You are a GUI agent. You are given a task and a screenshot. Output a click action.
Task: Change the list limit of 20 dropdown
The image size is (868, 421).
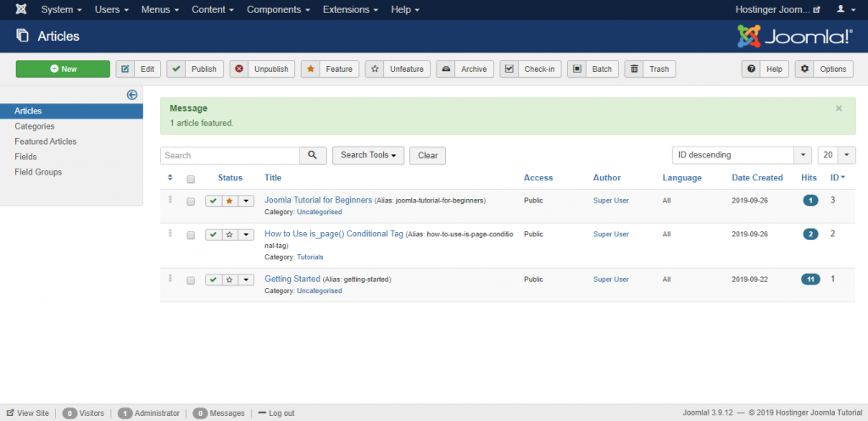coord(836,155)
